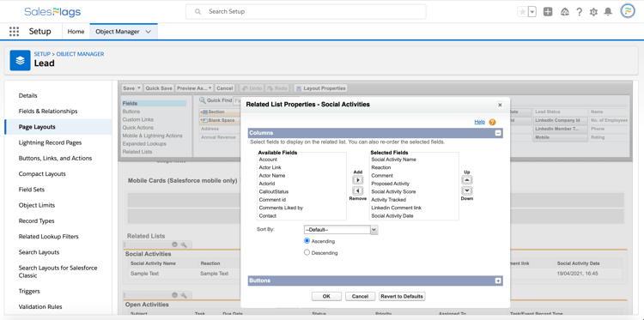Open the Preview As dropdown
This screenshot has height=320, width=644.
click(x=194, y=88)
